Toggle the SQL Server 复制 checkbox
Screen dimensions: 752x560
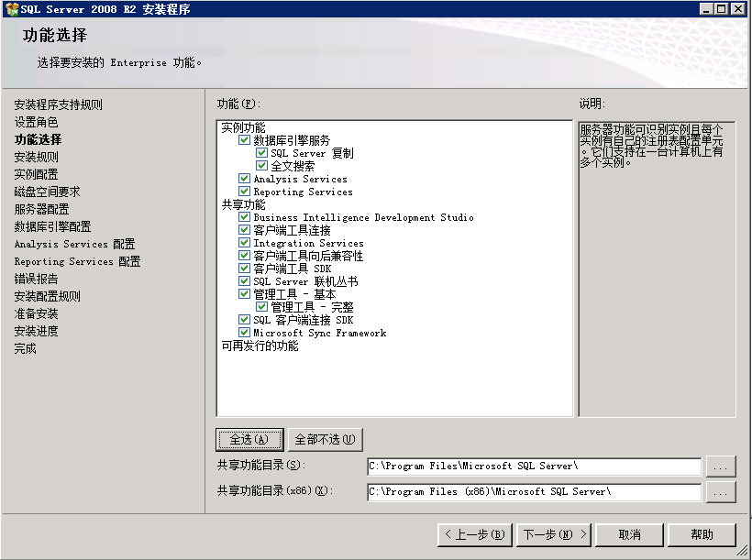[261, 154]
